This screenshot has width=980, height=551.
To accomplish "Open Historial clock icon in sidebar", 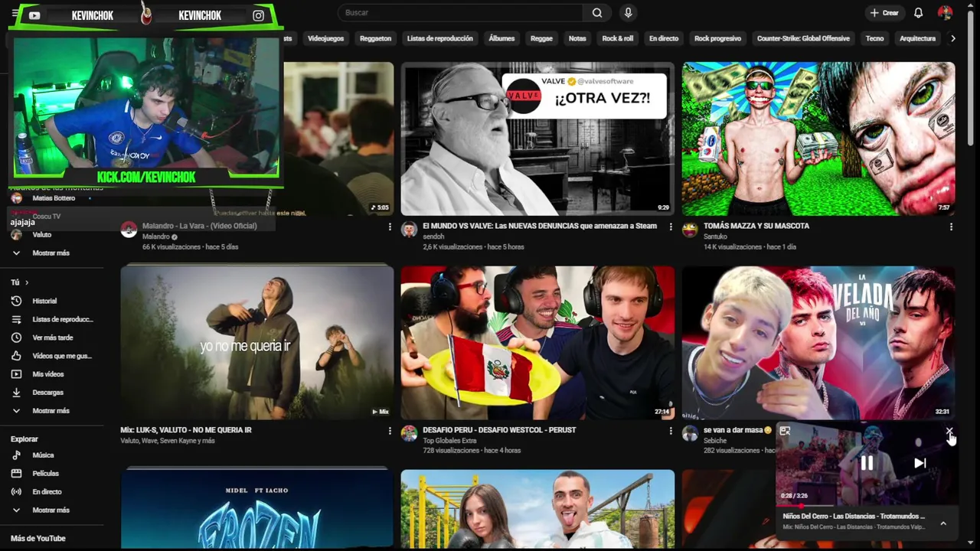I will (x=16, y=301).
